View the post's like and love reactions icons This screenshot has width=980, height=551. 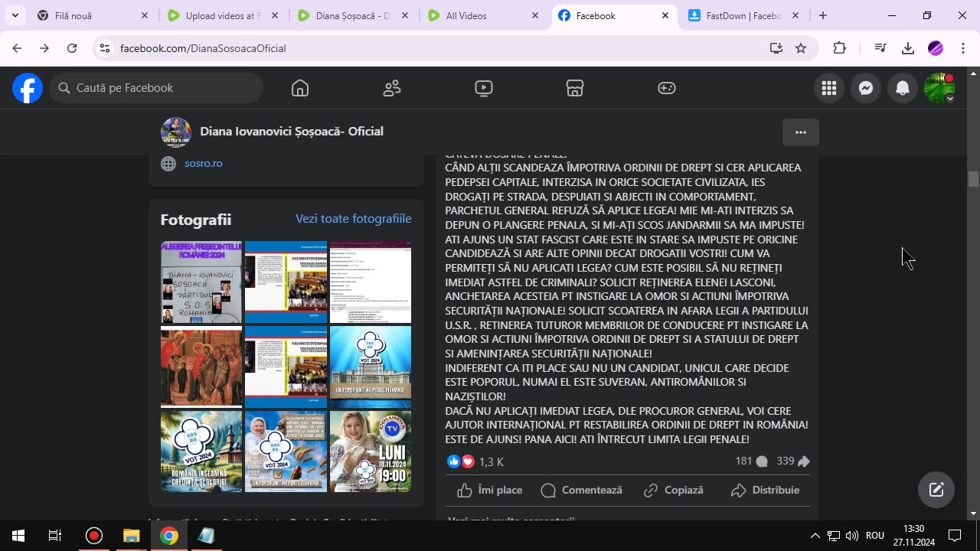[x=461, y=461]
